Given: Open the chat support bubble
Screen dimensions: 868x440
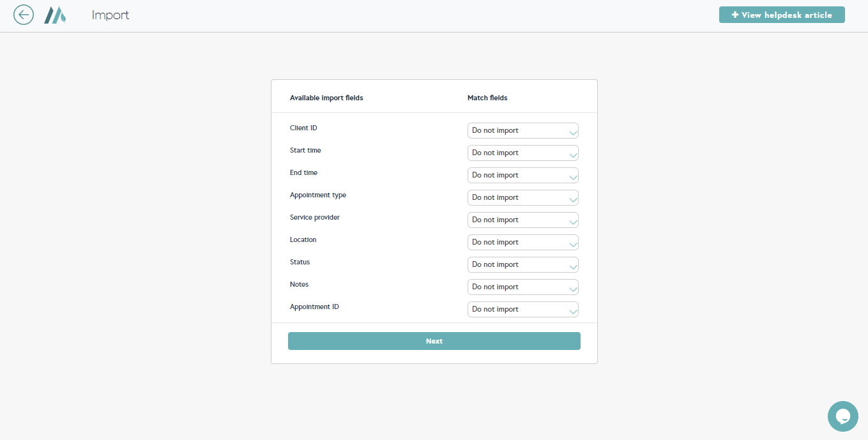Looking at the screenshot, I should point(842,416).
